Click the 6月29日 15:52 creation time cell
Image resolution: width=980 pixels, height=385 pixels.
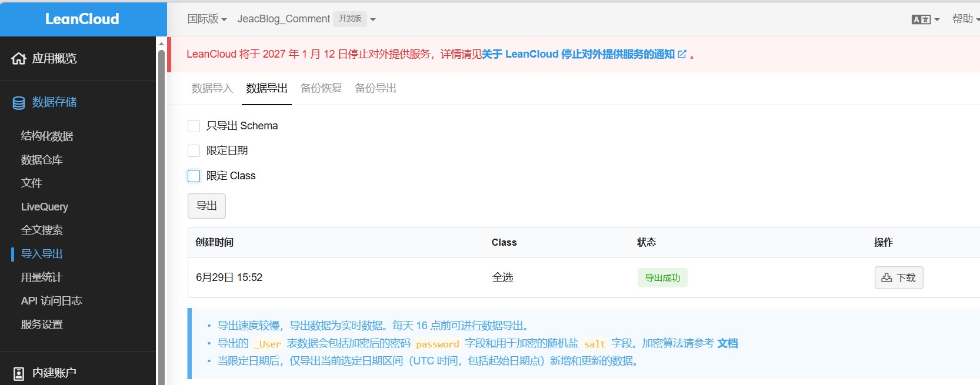[229, 277]
